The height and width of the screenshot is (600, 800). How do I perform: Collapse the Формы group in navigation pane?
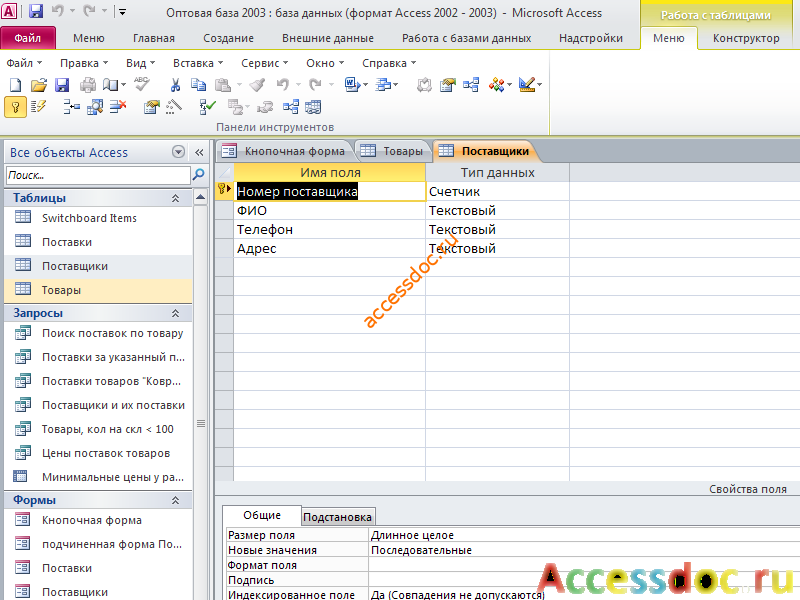(x=176, y=501)
